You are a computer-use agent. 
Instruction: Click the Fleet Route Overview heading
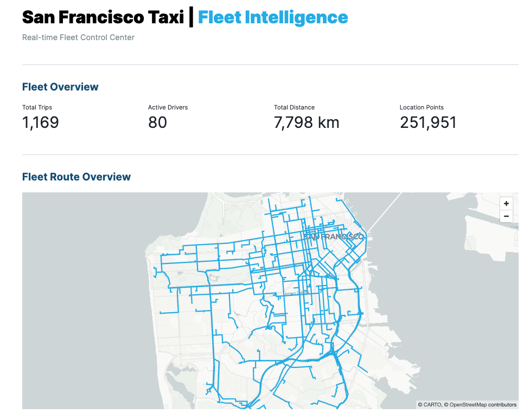click(x=76, y=177)
